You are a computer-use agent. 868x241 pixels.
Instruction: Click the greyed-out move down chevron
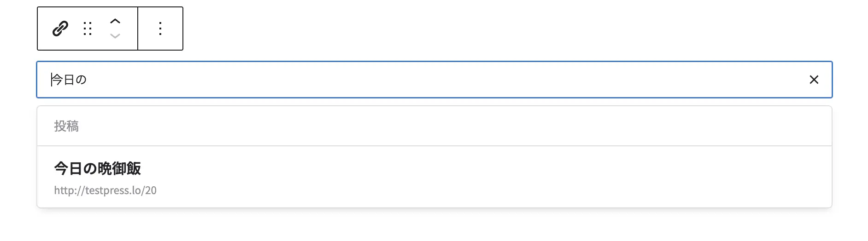pyautogui.click(x=115, y=36)
